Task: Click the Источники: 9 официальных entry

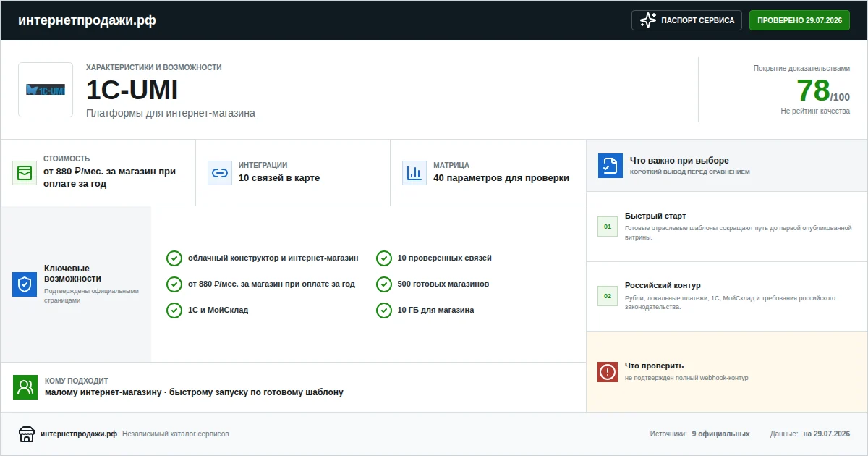Action: pos(699,434)
